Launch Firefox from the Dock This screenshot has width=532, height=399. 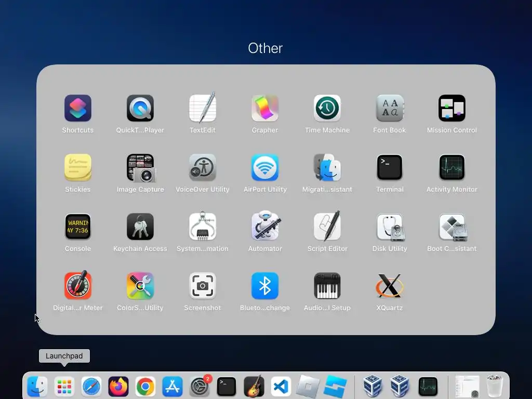118,387
